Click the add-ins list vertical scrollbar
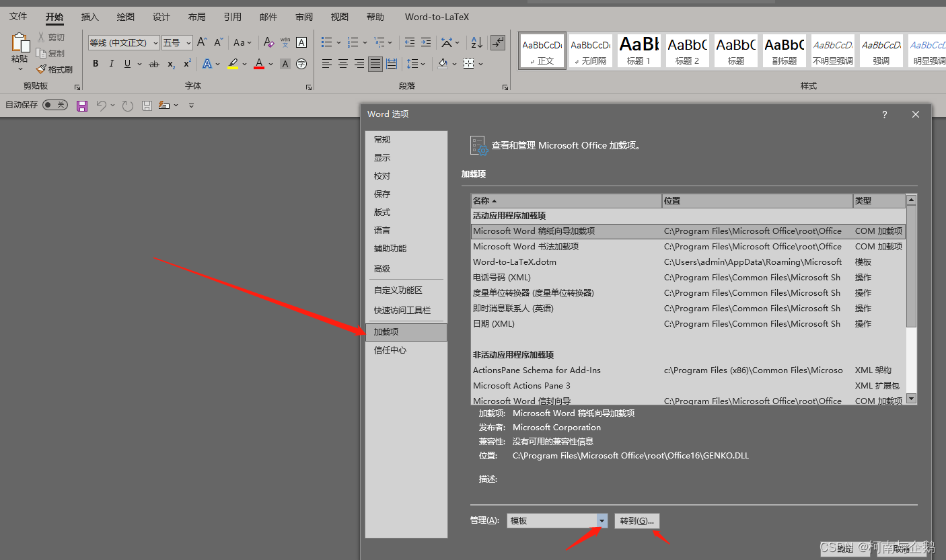This screenshot has height=560, width=946. click(912, 298)
